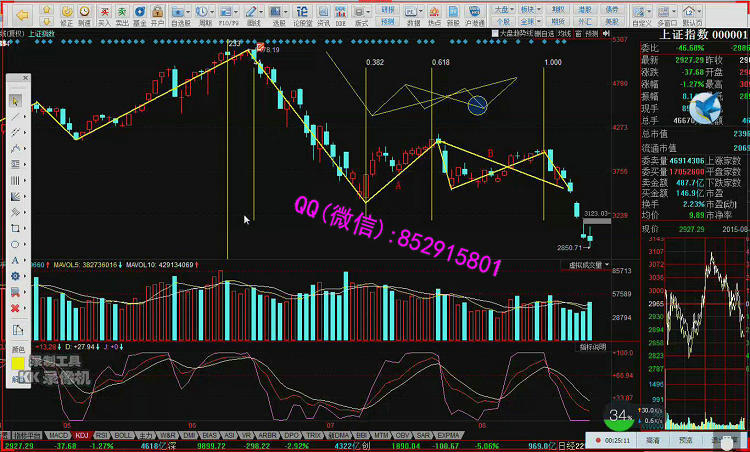
Task: Switch to the MACD indicator tab
Action: pos(59,436)
